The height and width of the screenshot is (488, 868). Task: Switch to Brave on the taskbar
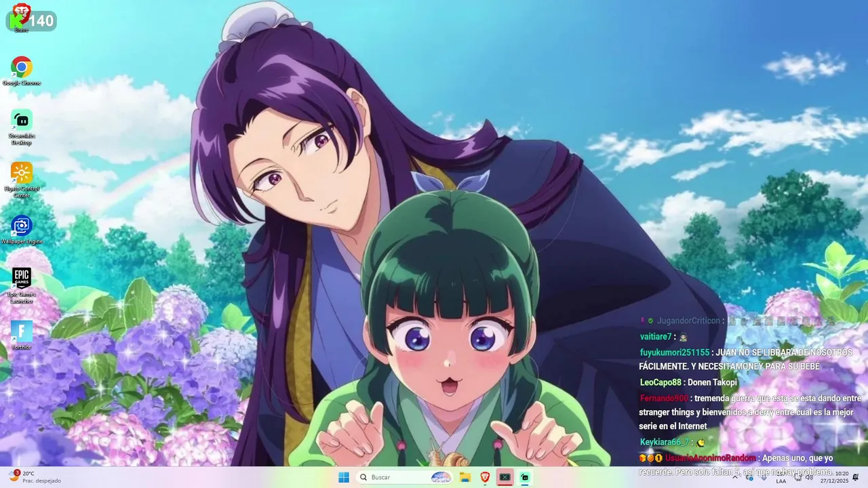click(485, 477)
